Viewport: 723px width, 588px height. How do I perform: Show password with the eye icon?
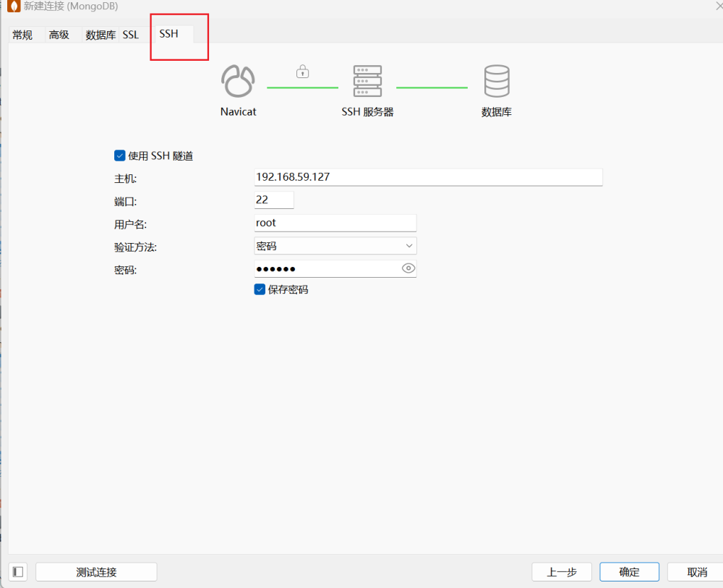pos(408,268)
